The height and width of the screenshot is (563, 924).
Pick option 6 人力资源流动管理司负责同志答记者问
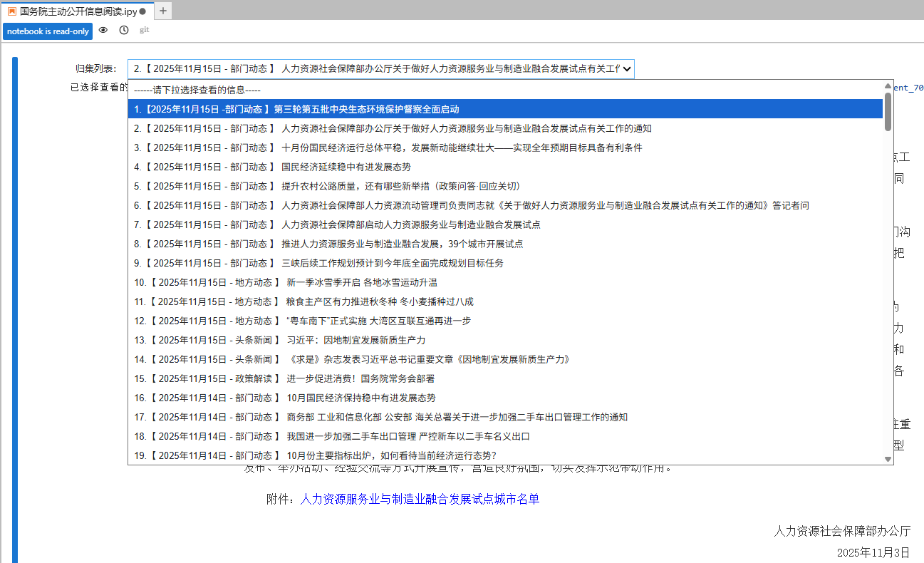click(x=505, y=205)
